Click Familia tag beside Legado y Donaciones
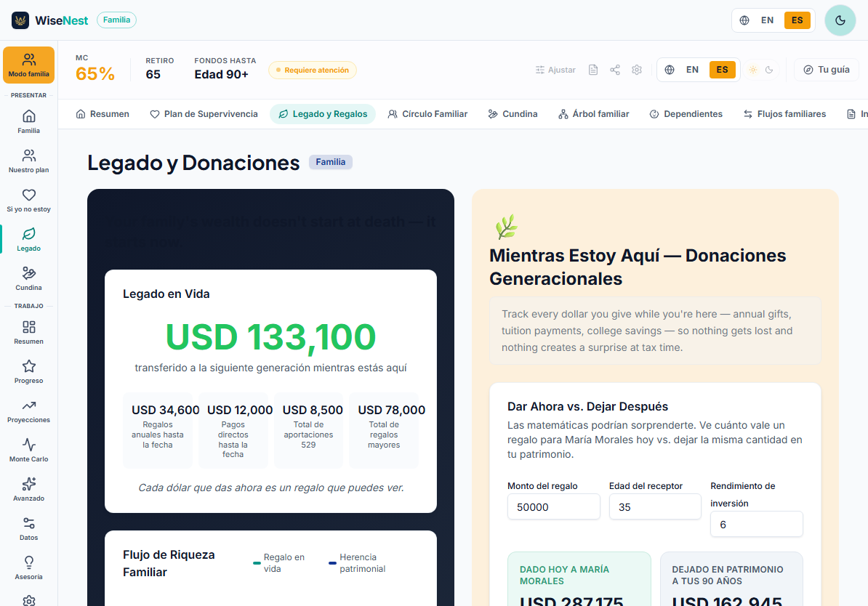Viewport: 868px width, 606px height. coord(331,162)
